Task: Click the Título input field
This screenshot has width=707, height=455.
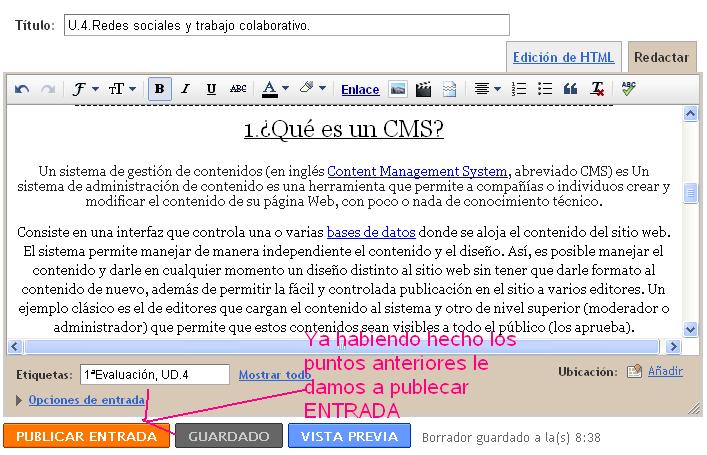Action: (x=287, y=25)
